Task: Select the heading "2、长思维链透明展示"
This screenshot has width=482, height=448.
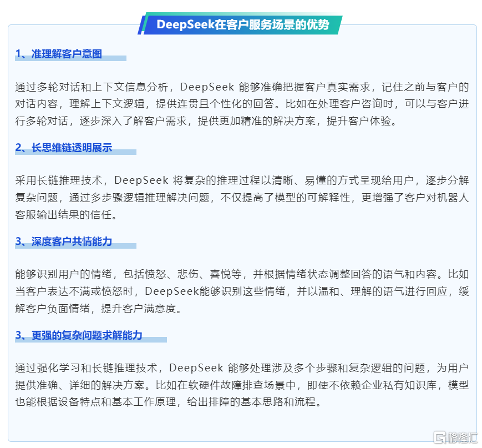Action: click(x=64, y=148)
